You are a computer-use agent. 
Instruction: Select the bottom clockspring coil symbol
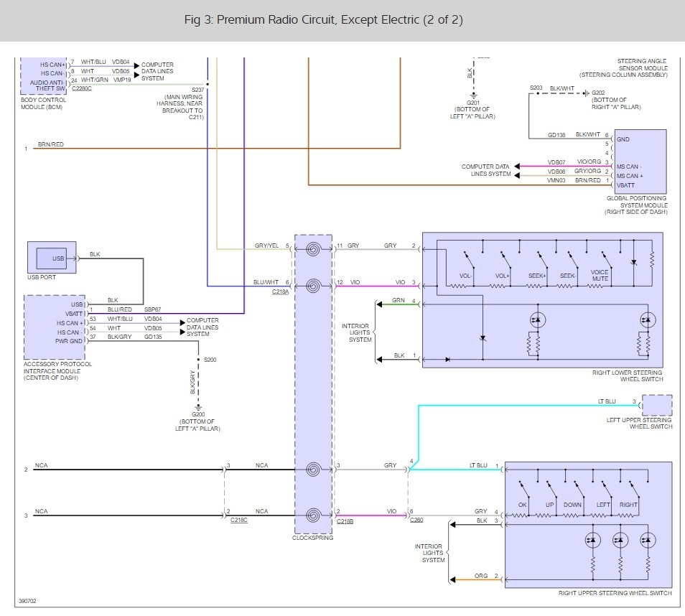tap(313, 515)
